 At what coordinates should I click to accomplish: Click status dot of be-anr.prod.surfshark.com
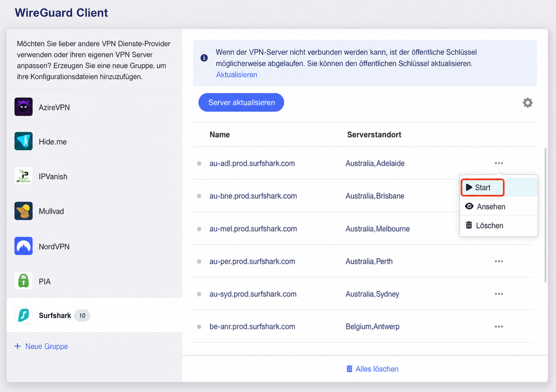click(x=199, y=327)
